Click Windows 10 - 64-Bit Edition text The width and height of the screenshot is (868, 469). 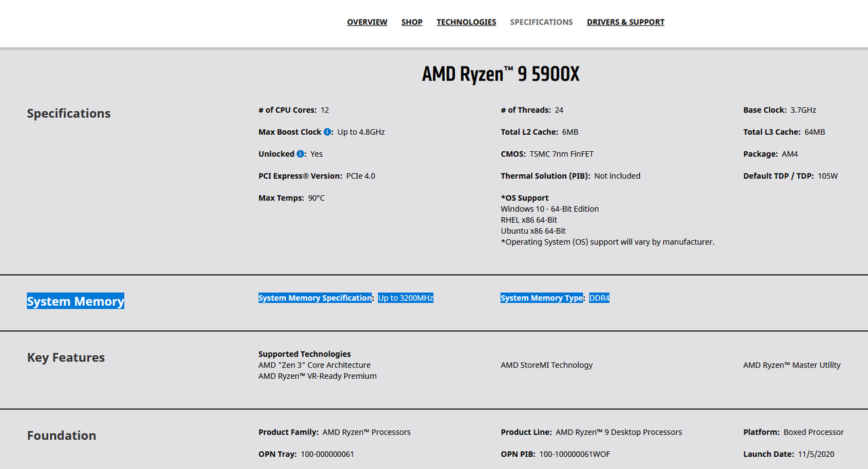(x=550, y=209)
